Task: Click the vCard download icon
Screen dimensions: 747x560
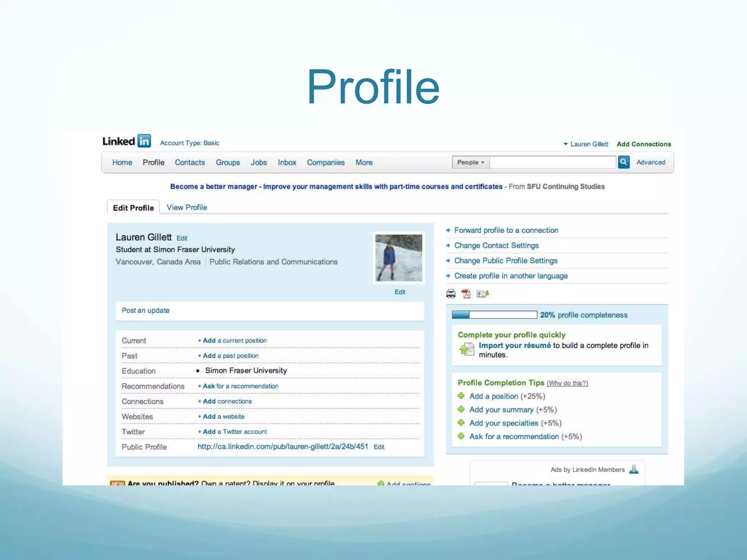Action: click(483, 293)
